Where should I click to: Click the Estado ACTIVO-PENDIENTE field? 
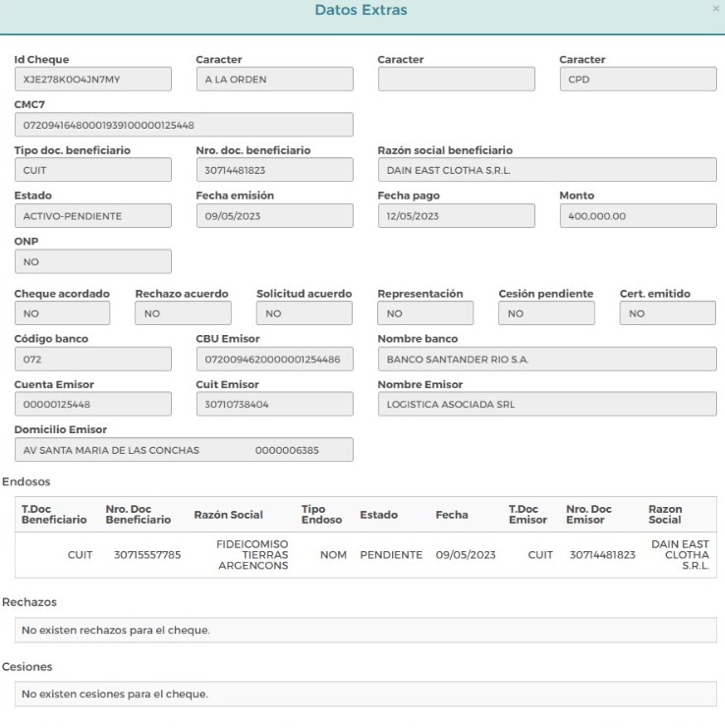pyautogui.click(x=92, y=215)
